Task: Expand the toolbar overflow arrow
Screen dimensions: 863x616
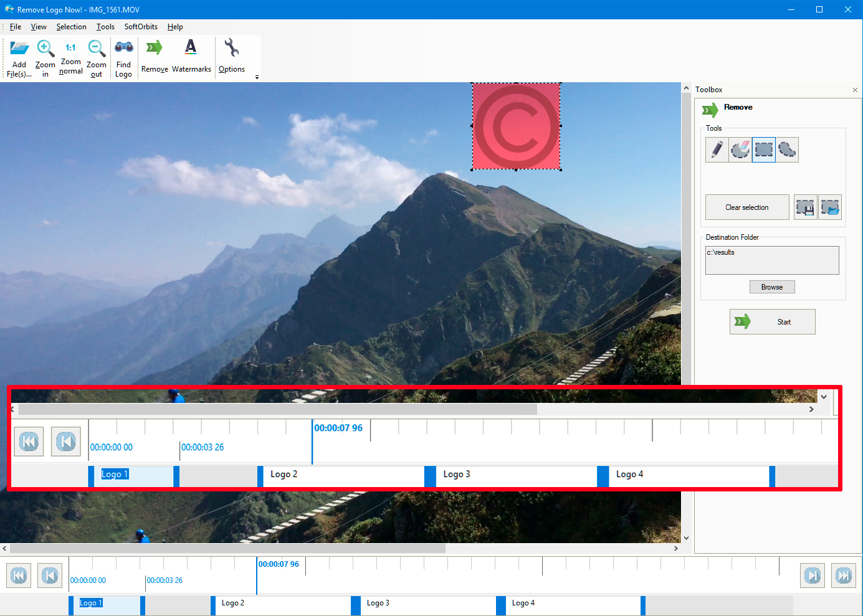Action: (x=257, y=77)
